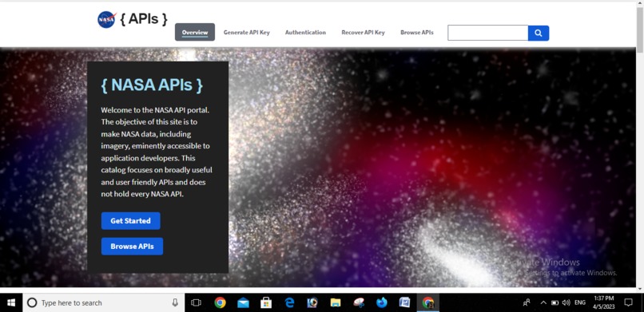Click the Get Started button
The width and height of the screenshot is (644, 312).
click(x=130, y=220)
